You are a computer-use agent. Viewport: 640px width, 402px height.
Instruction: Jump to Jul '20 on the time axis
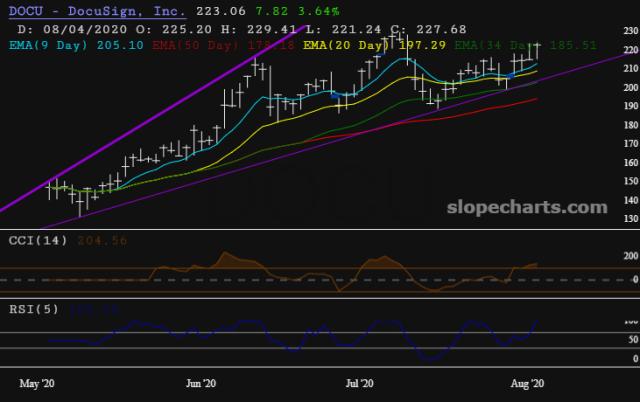coord(359,383)
